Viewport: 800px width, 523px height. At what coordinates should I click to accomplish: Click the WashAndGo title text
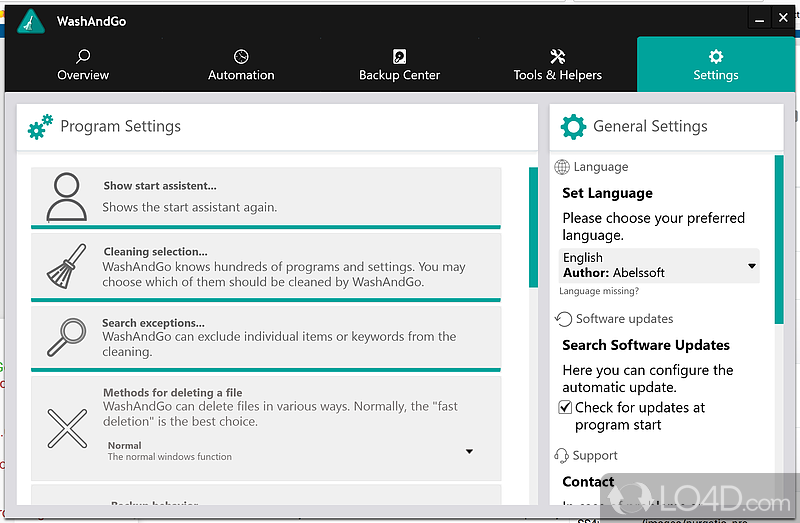tap(91, 21)
